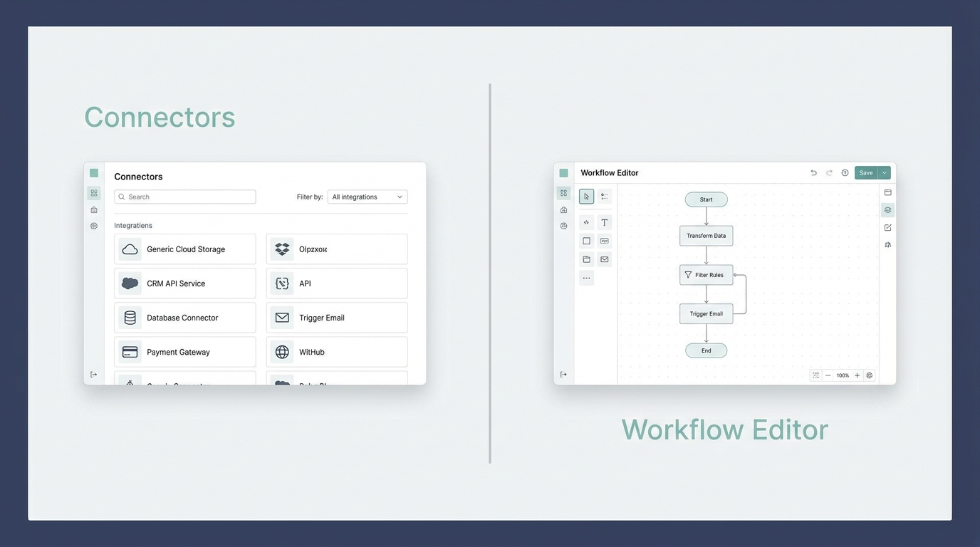Screen dimensions: 980x547
Task: Open the three-dots more tools button
Action: click(586, 278)
